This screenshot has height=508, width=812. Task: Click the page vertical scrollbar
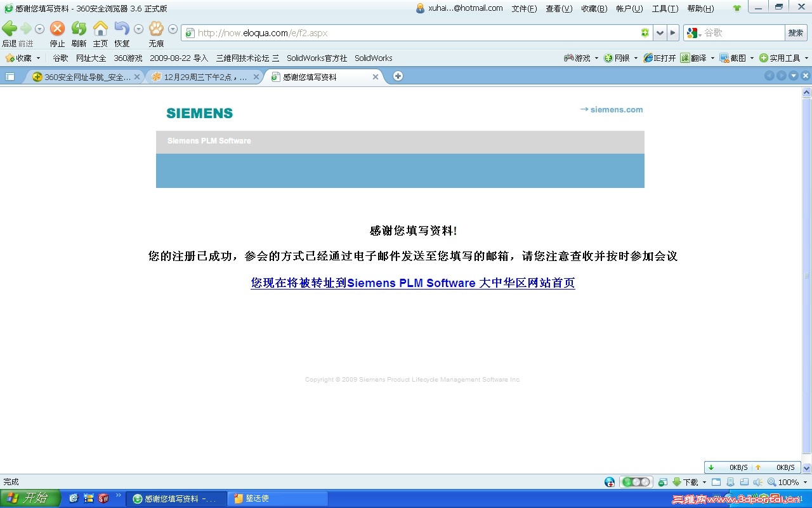point(807,276)
